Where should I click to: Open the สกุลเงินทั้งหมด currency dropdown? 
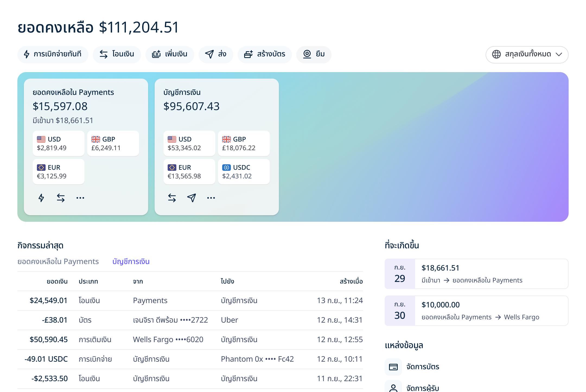[527, 54]
